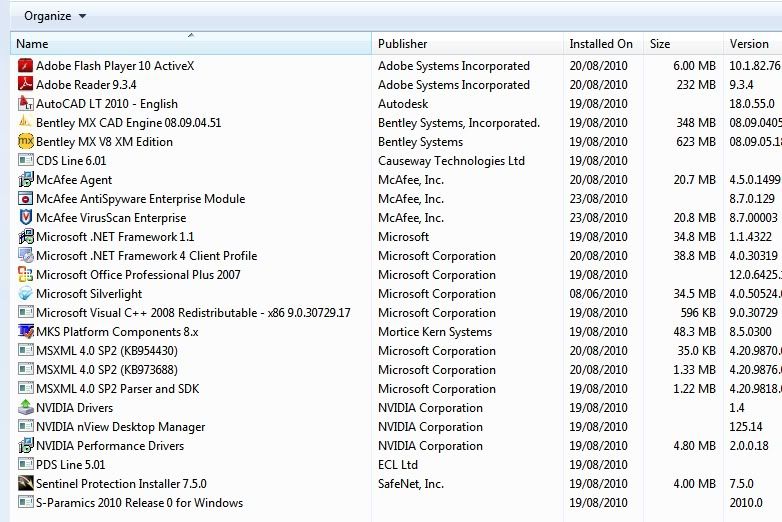
Task: Click the Microsoft .NET Framework 1.1 icon
Action: pos(25,236)
